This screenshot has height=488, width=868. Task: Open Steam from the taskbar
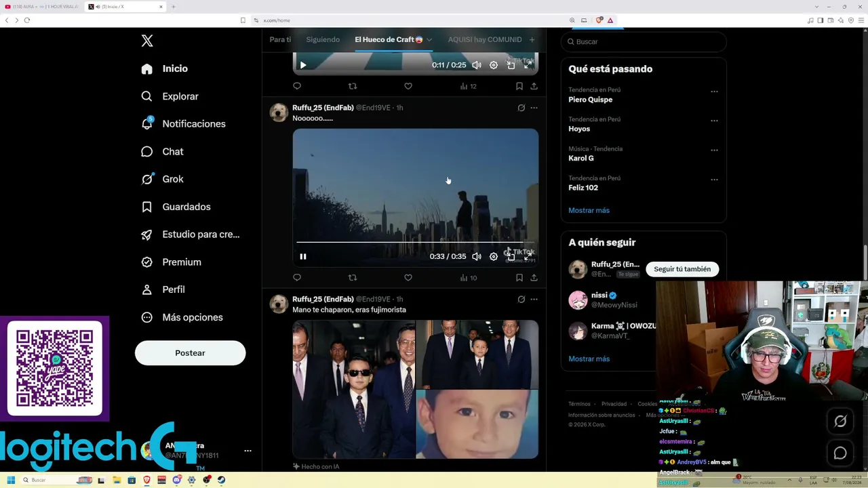(x=221, y=480)
